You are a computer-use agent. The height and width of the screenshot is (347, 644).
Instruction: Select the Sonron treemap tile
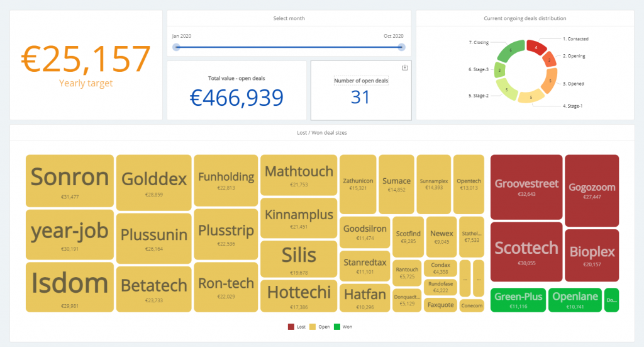click(70, 181)
